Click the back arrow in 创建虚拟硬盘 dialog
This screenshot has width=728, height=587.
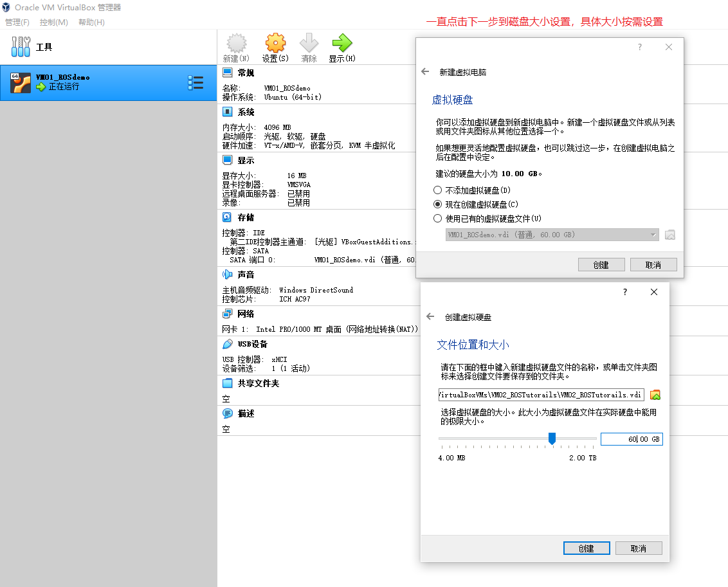pos(432,316)
